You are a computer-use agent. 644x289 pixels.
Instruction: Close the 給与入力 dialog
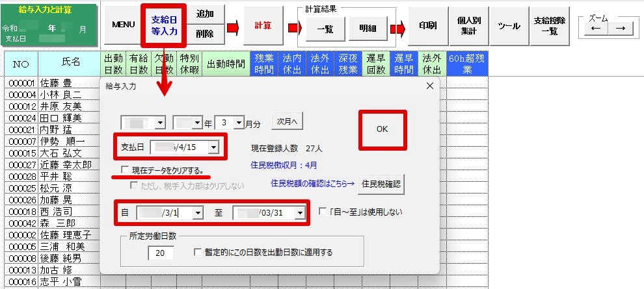[429, 86]
